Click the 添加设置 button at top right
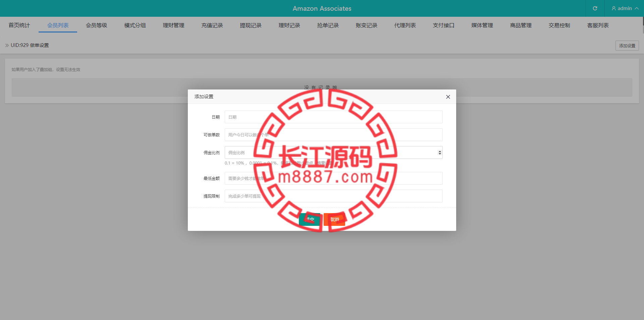Screen dimensions: 644x320 click(627, 46)
